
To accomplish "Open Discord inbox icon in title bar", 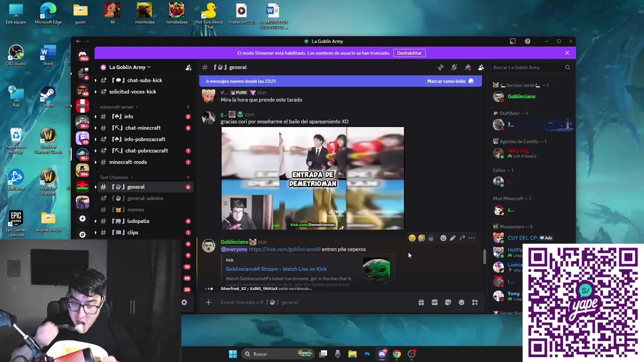I will (x=513, y=41).
